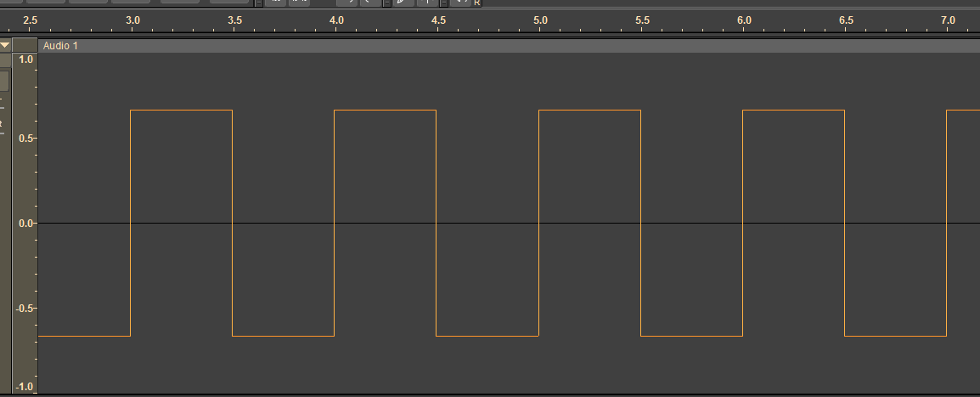Click the orange waveform's first rising edge
The height and width of the screenshot is (397, 980).
[x=539, y=223]
